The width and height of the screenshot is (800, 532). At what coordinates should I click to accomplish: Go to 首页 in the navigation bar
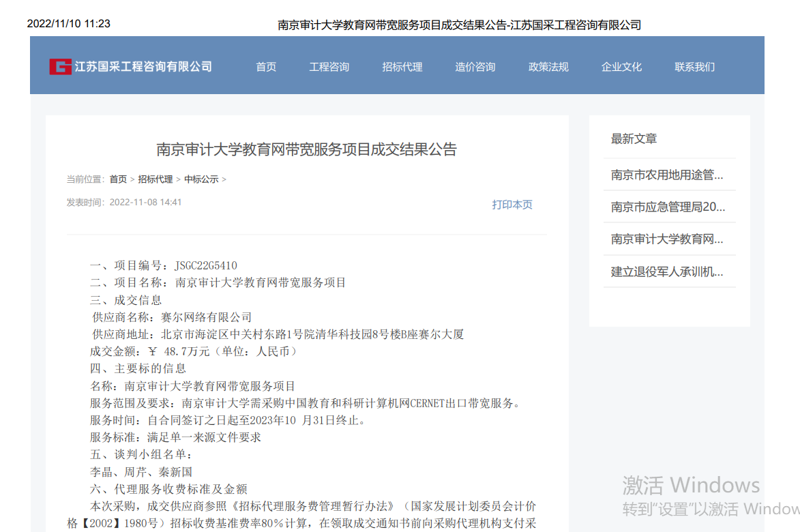click(266, 67)
